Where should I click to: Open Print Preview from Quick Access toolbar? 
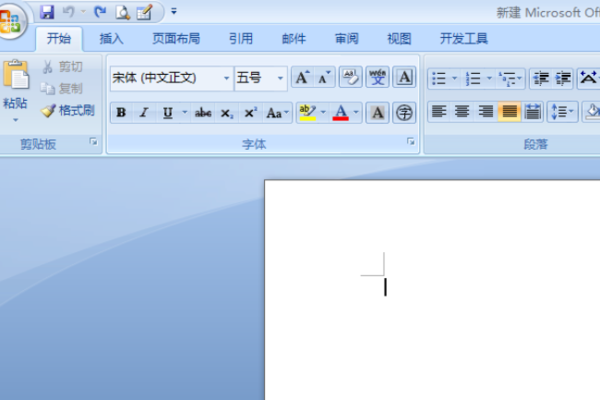[x=123, y=12]
